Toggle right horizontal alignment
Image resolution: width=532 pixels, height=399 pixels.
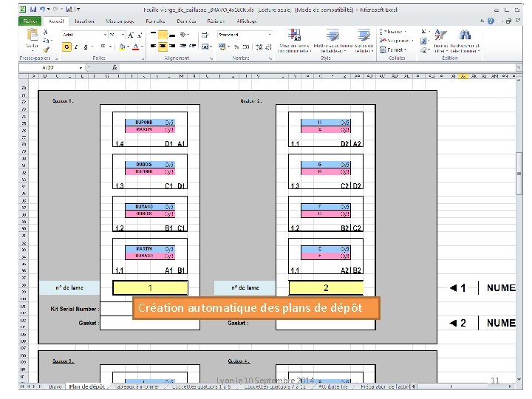click(x=172, y=46)
